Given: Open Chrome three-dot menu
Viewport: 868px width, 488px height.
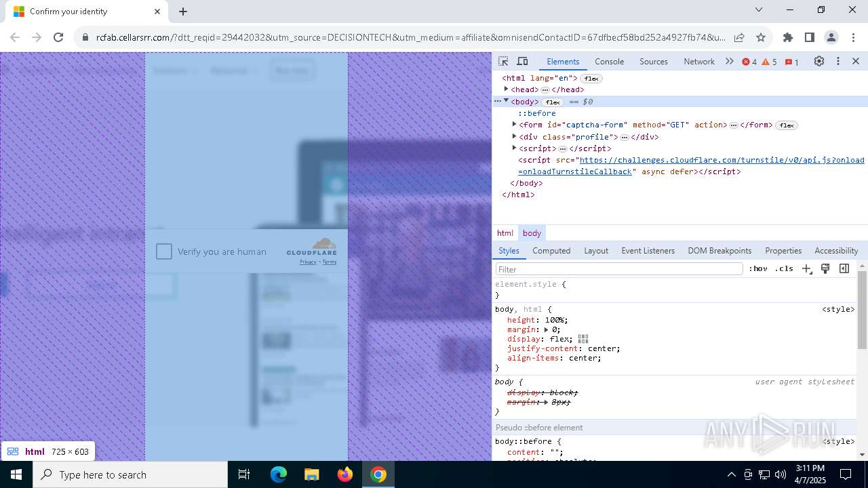Looking at the screenshot, I should [852, 37].
